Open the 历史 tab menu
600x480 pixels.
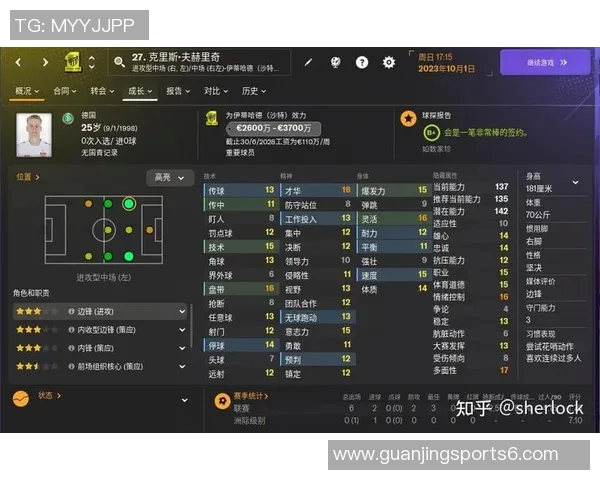click(253, 91)
